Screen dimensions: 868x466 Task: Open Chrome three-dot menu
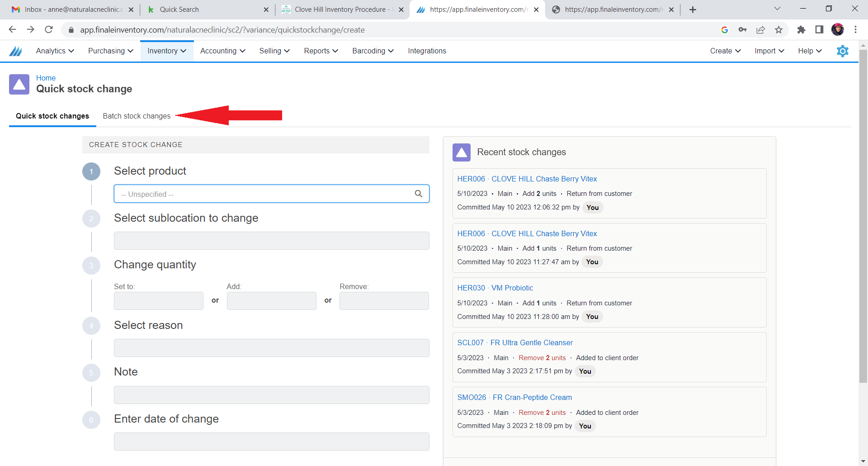(x=855, y=29)
